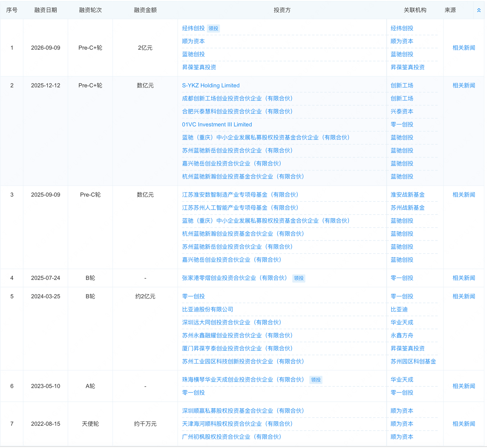Screen dimensions: 487x448
Task: Click the 投资方 column header
Action: pos(282,10)
